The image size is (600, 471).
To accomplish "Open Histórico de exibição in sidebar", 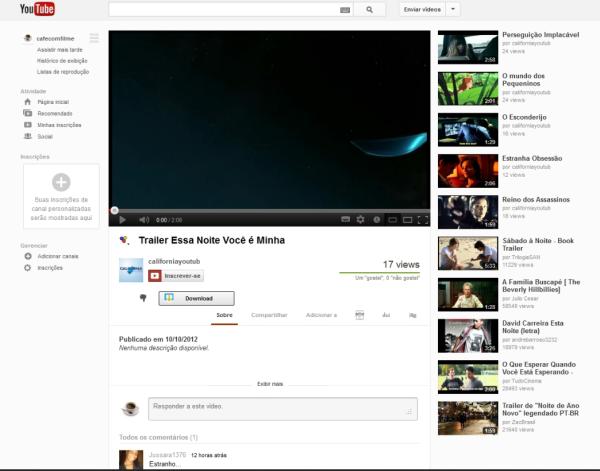I will tap(62, 61).
